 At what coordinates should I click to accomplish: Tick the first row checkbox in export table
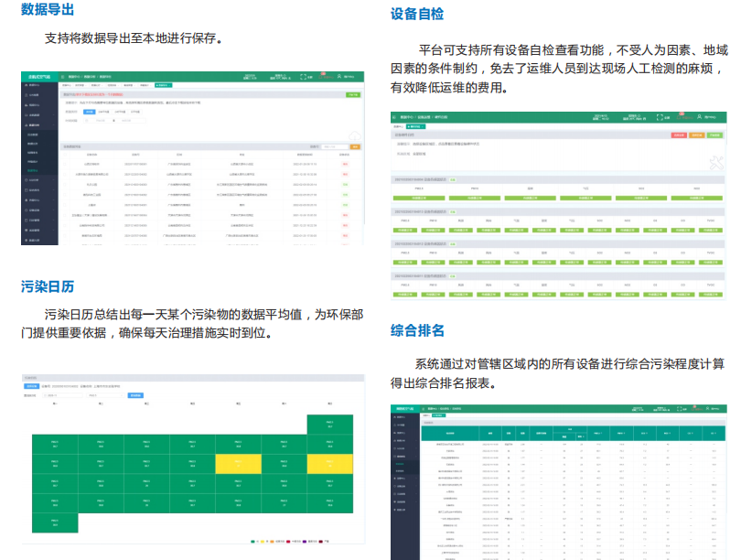pos(66,162)
